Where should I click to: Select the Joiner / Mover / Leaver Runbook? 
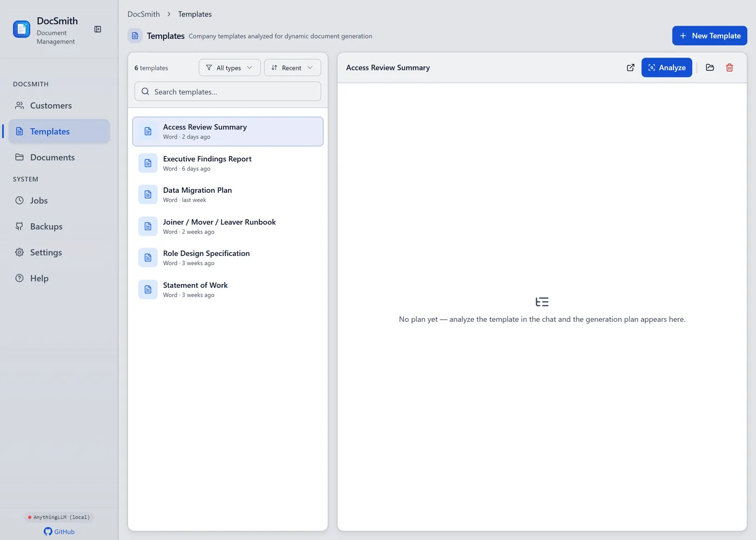[228, 226]
